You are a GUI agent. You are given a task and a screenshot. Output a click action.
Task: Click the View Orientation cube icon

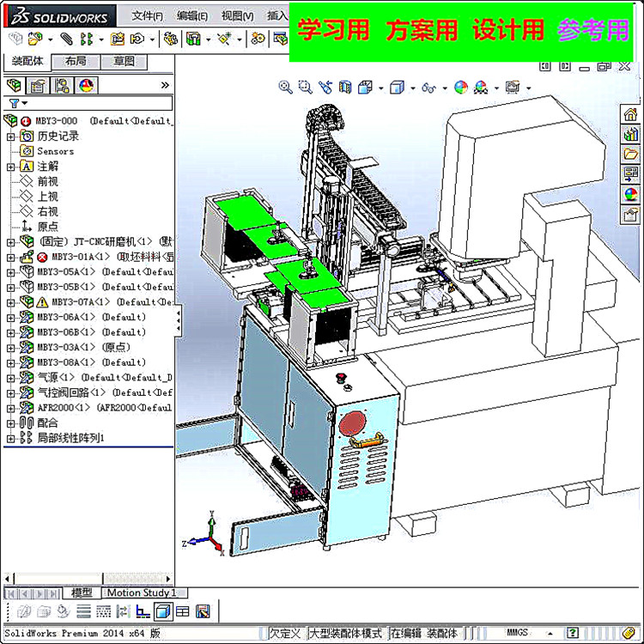(365, 87)
